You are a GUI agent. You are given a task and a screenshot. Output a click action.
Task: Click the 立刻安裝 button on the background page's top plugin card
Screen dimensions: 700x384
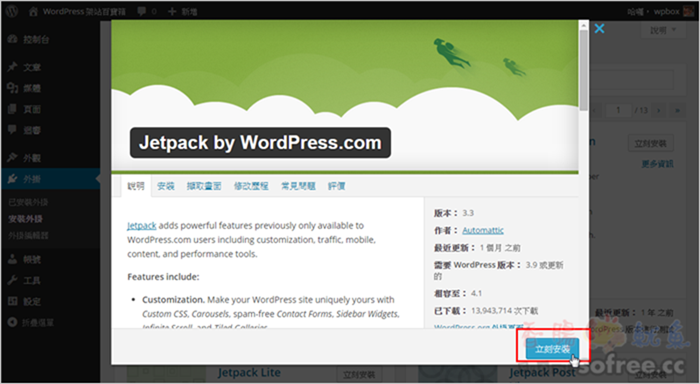pos(650,143)
